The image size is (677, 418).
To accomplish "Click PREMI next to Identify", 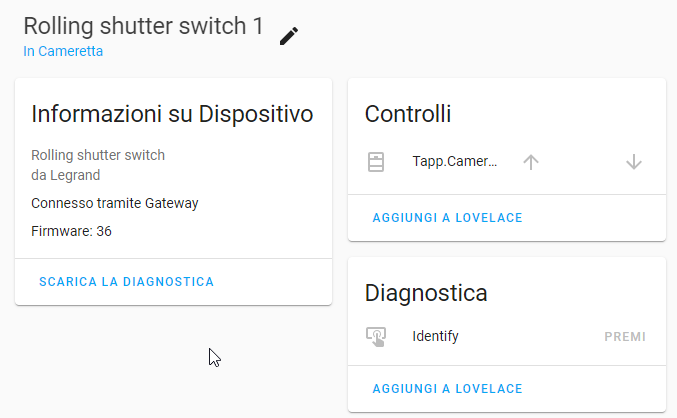I will click(x=625, y=337).
